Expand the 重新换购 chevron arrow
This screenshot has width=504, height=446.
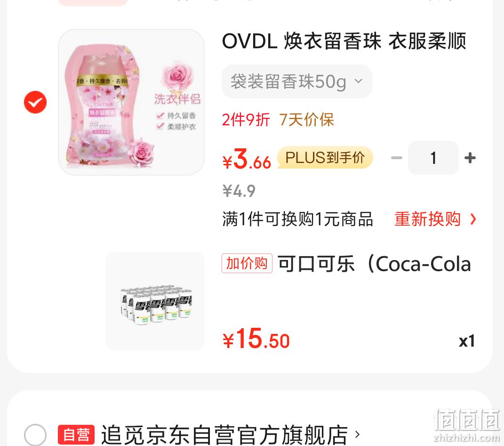[473, 219]
